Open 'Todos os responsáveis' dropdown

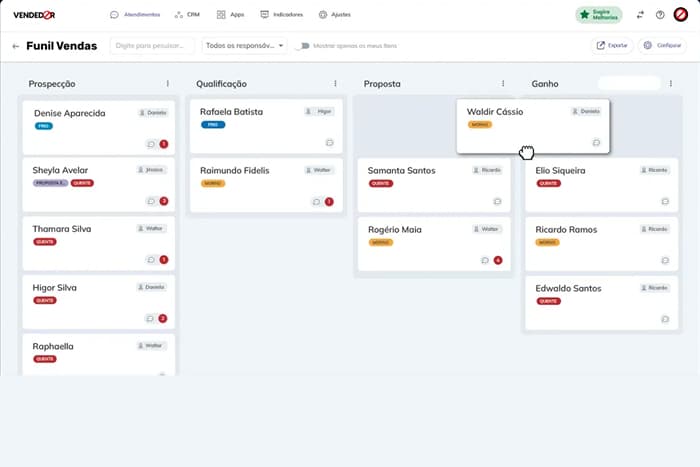coord(244,46)
